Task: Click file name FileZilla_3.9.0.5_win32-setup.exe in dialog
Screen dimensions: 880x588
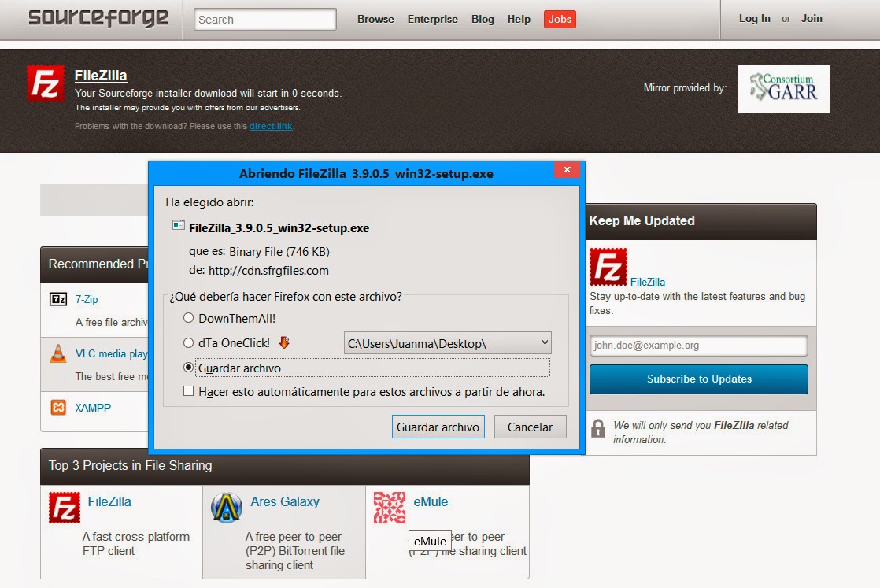Action: click(279, 227)
